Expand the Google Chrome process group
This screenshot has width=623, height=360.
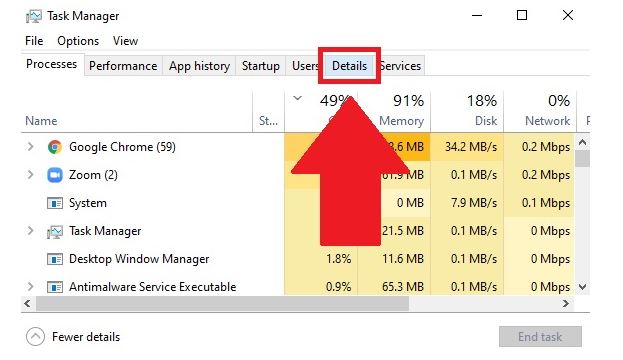tap(30, 147)
